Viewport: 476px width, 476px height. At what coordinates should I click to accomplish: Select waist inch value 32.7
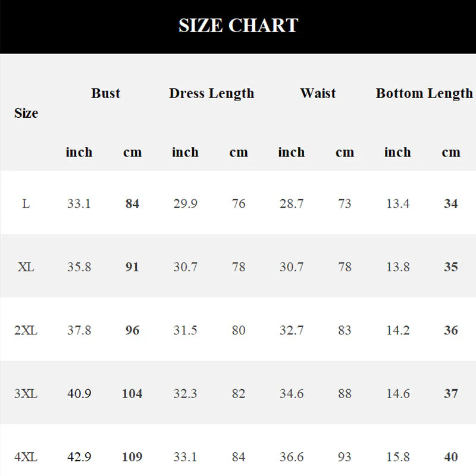pyautogui.click(x=292, y=330)
